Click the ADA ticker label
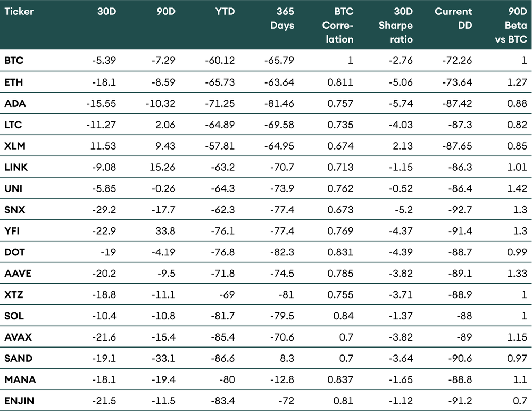 click(15, 103)
